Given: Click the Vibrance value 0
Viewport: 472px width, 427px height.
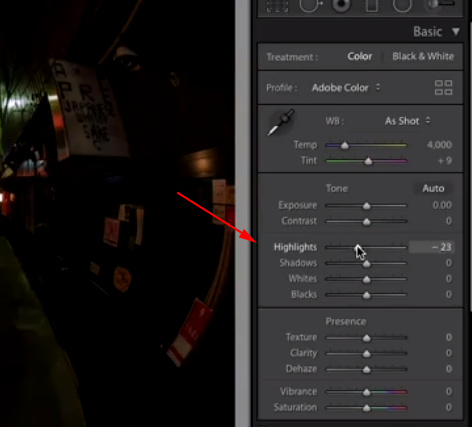Looking at the screenshot, I should [x=449, y=391].
